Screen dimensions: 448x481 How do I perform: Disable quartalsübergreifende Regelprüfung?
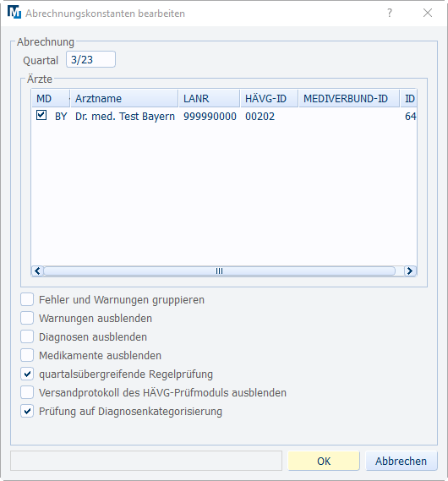point(27,374)
